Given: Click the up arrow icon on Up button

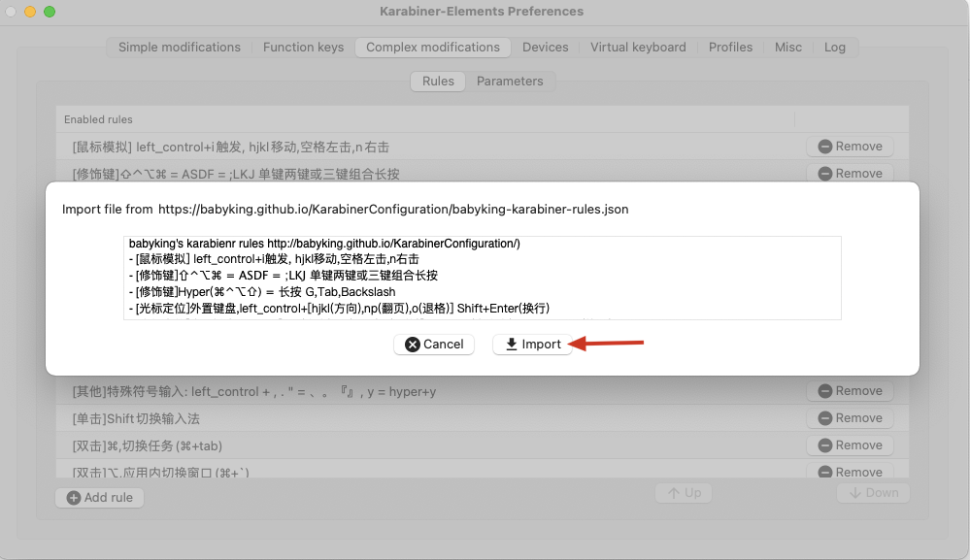Looking at the screenshot, I should click(x=674, y=493).
